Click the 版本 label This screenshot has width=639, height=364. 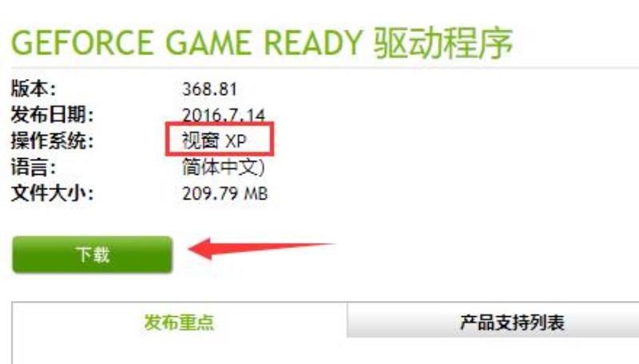34,89
